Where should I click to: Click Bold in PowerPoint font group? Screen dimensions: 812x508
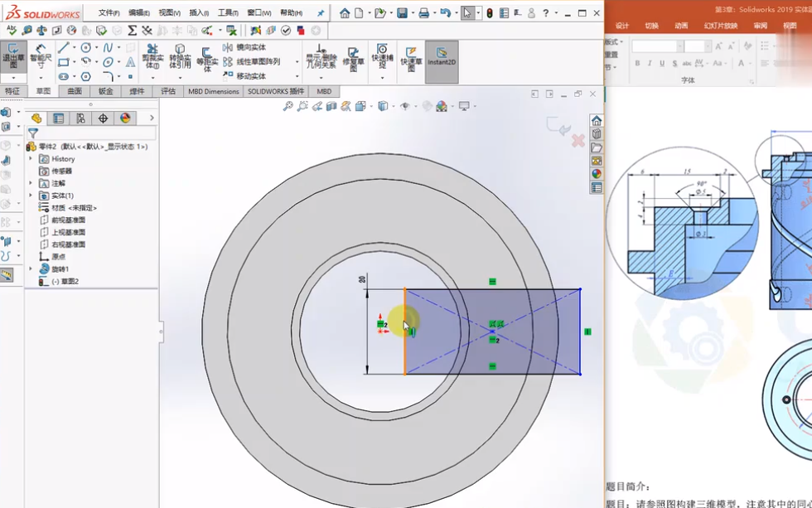(637, 63)
